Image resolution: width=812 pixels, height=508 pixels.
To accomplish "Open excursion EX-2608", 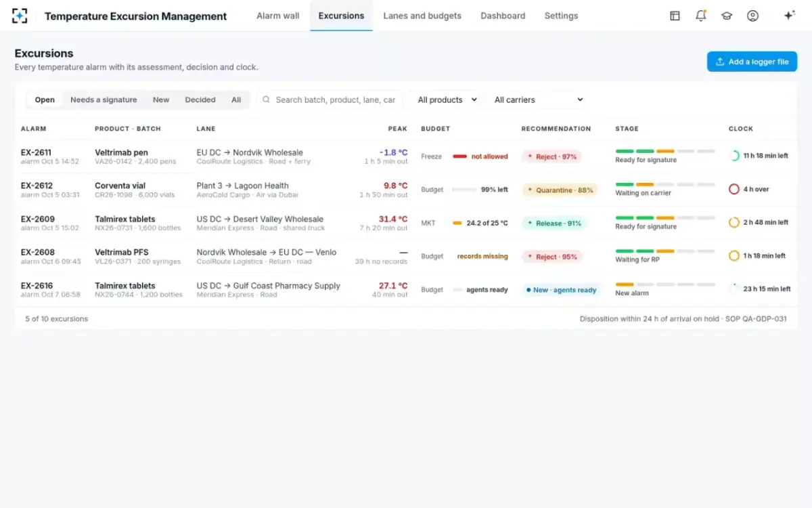I will [405, 257].
